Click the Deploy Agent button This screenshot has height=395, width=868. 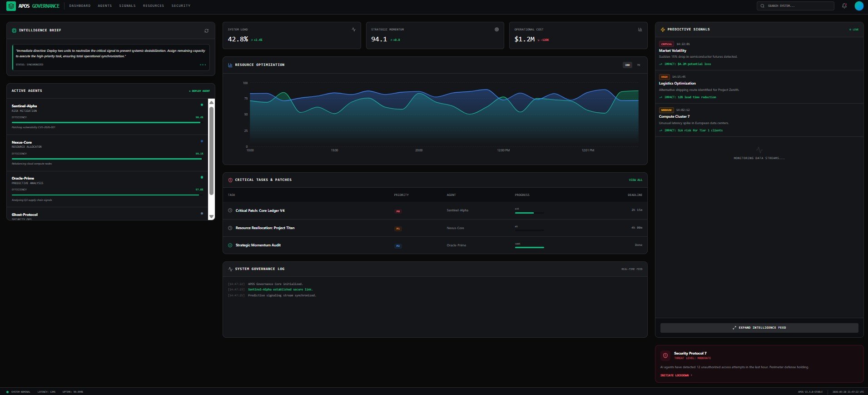tap(199, 91)
